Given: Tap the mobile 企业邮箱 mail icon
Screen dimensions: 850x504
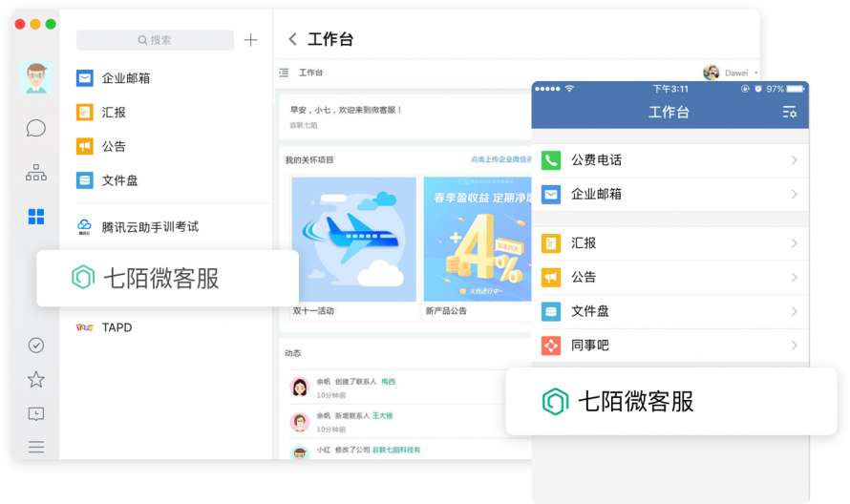Looking at the screenshot, I should tap(551, 194).
